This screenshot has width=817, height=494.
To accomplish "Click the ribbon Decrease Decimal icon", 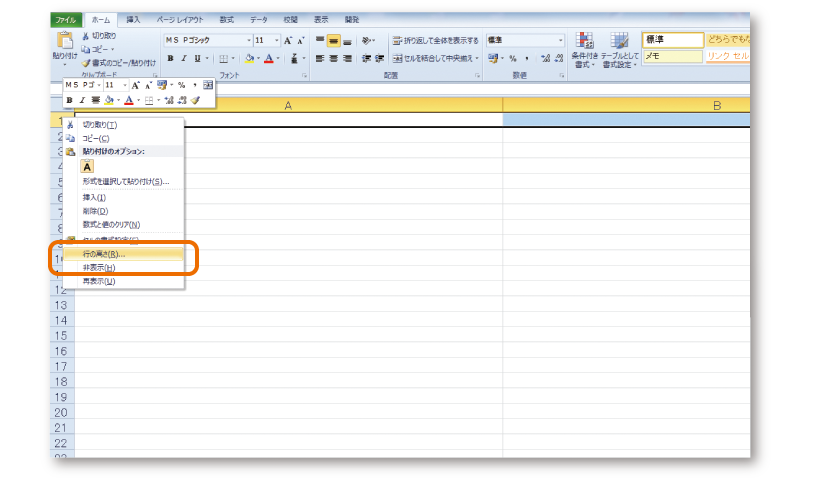I will [x=559, y=58].
